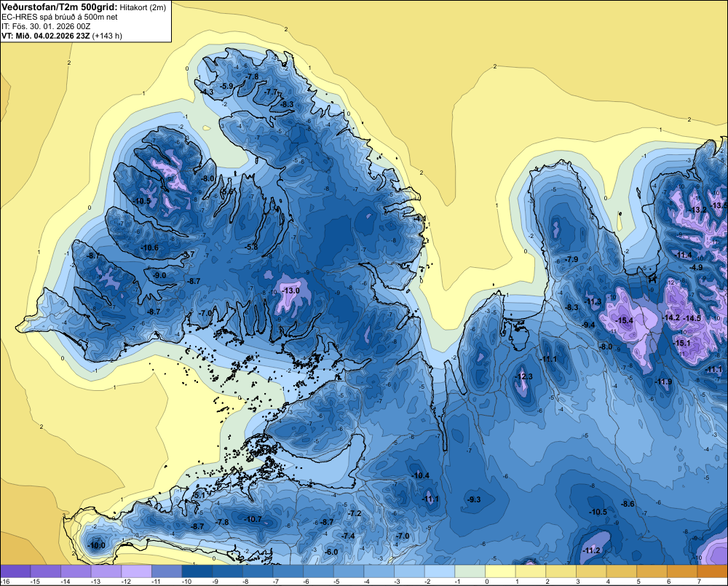Click the -15.4 temperature value

(624, 320)
